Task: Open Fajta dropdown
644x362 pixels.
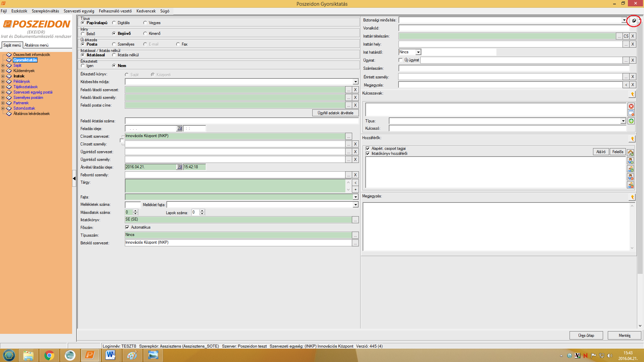Action: (356, 197)
